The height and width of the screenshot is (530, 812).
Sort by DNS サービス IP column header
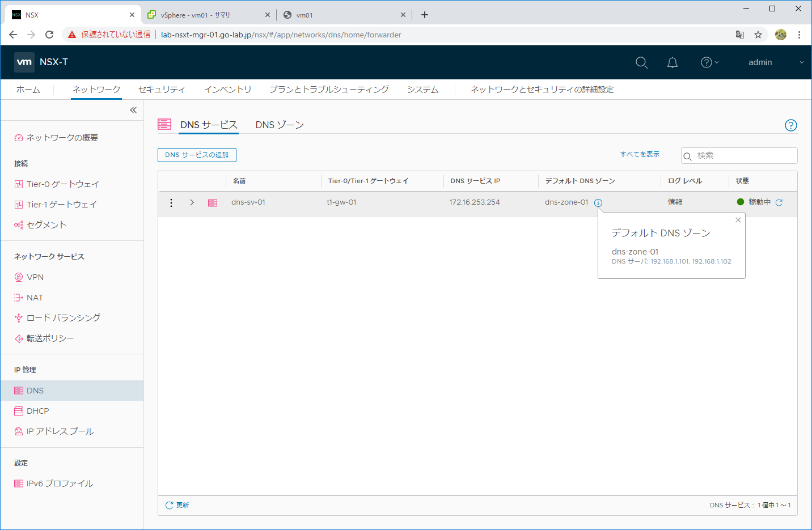pos(475,181)
